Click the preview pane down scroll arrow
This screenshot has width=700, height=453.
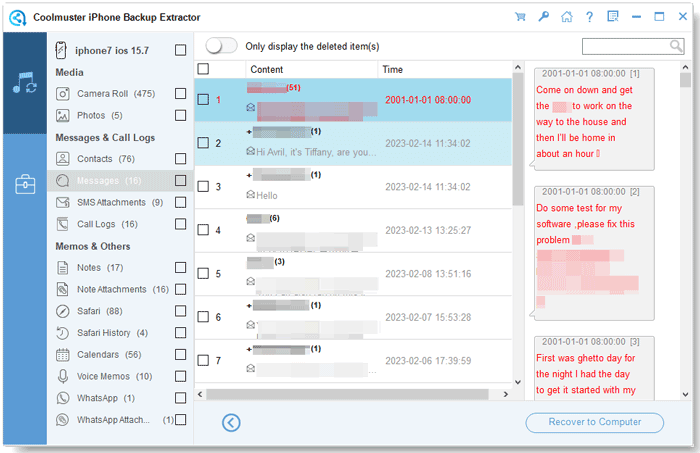[x=685, y=395]
